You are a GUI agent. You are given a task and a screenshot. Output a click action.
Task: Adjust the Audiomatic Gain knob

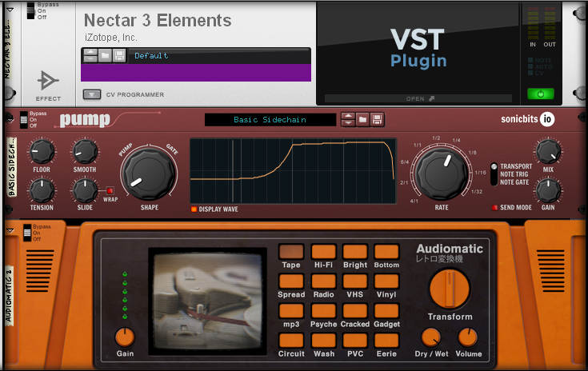[x=125, y=337]
